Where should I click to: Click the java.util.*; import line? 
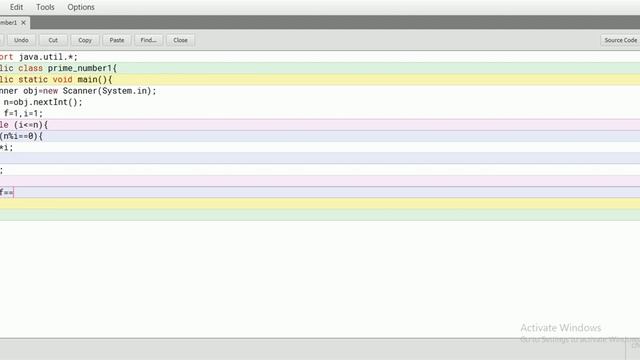pos(39,57)
